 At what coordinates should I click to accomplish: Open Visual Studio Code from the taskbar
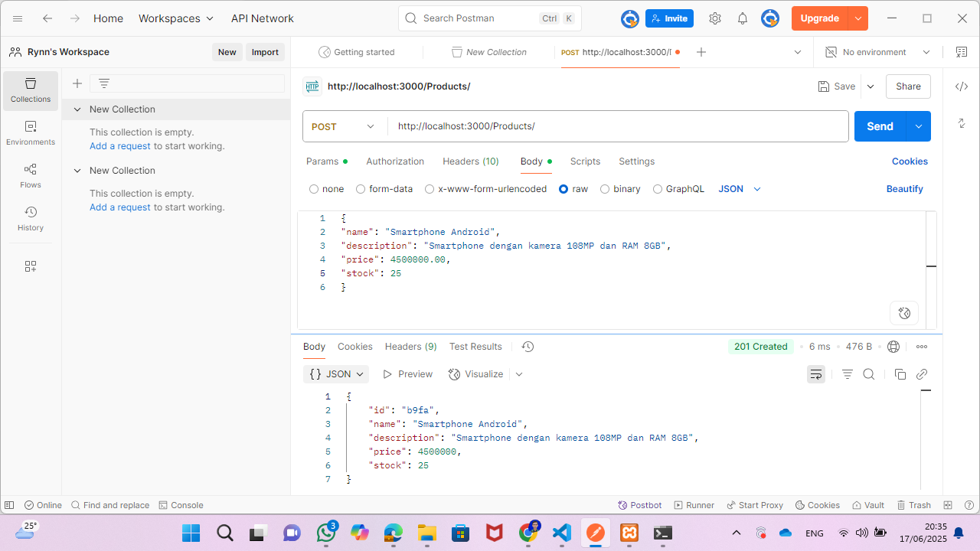562,533
